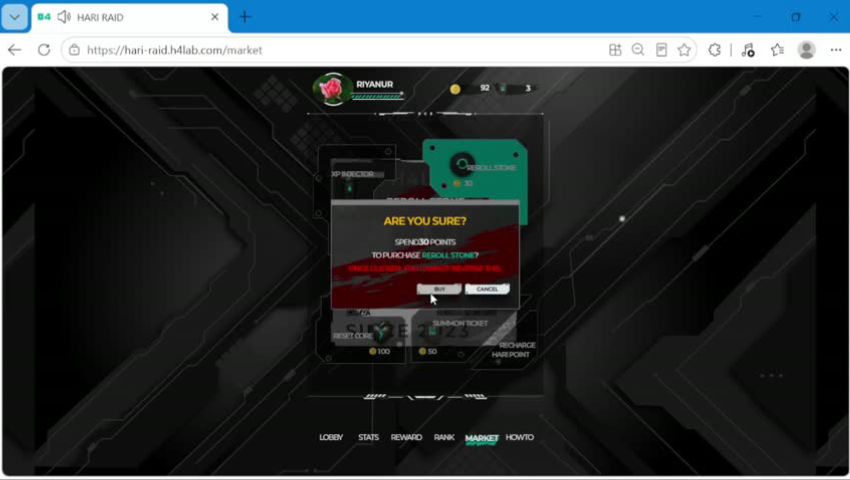Refresh the browser page
The height and width of the screenshot is (480, 850).
point(44,50)
